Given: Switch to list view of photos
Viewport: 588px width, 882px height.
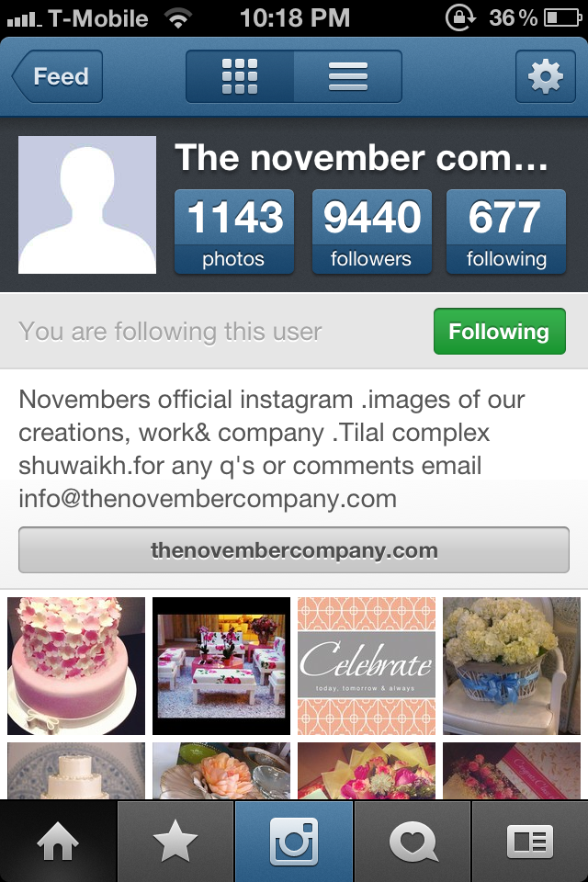Looking at the screenshot, I should click(347, 76).
